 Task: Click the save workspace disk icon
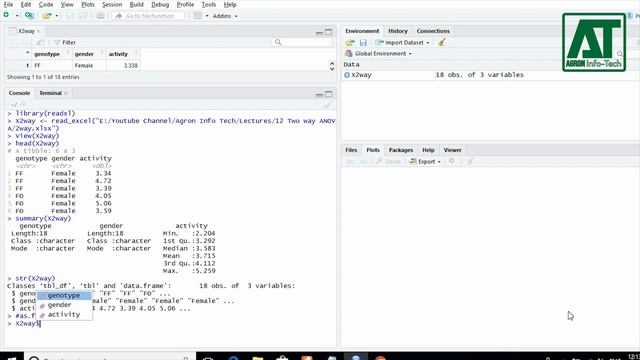363,42
